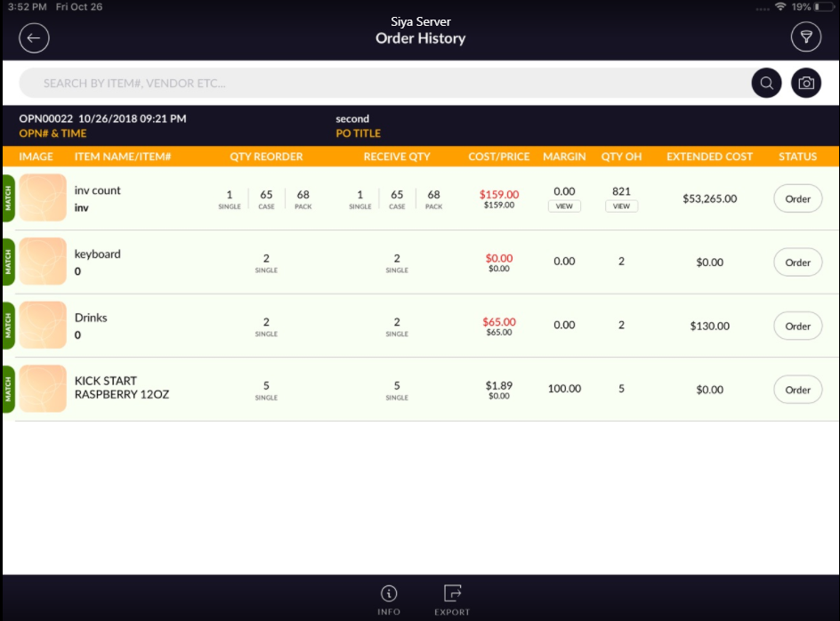
Task: View Qty OH details for inv count
Action: (x=621, y=206)
